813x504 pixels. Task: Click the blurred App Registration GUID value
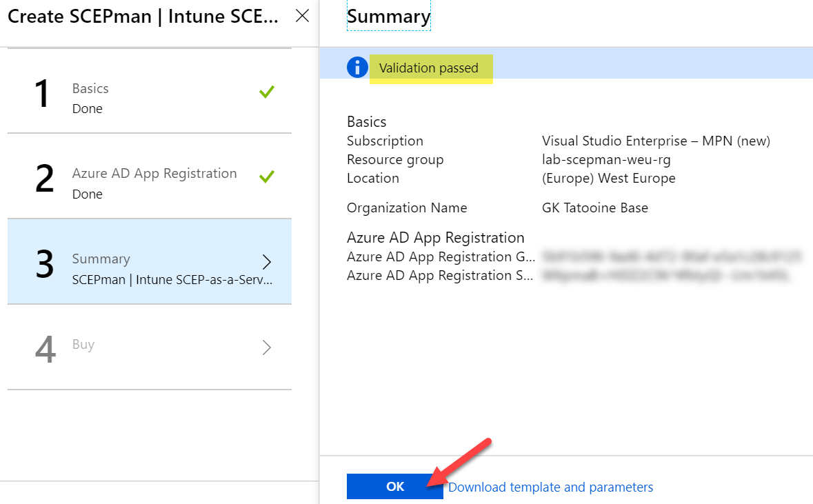(672, 257)
